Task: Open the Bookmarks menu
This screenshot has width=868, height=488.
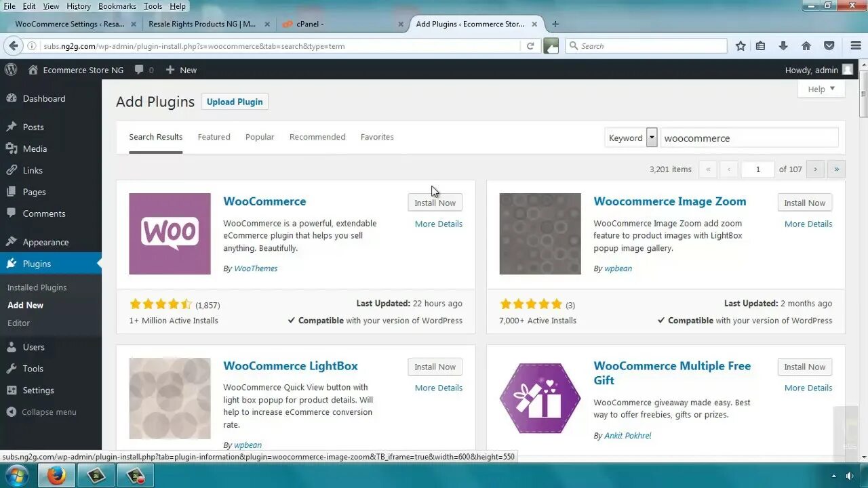Action: pos(117,6)
